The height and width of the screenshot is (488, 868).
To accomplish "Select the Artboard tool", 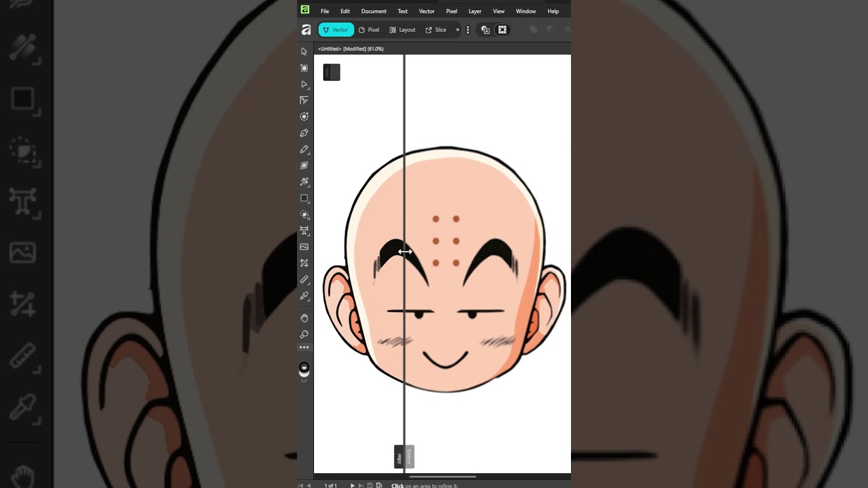I will 304,68.
